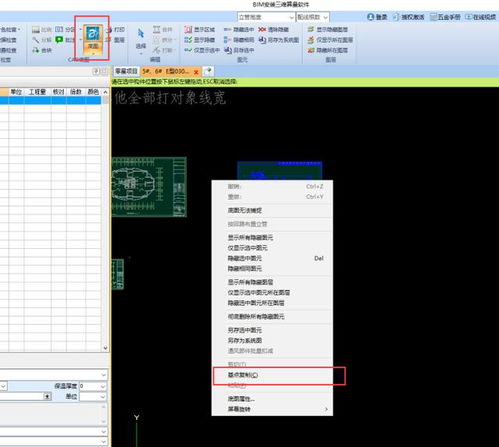Click the green speech bubble icon in the ribbon

[59, 40]
